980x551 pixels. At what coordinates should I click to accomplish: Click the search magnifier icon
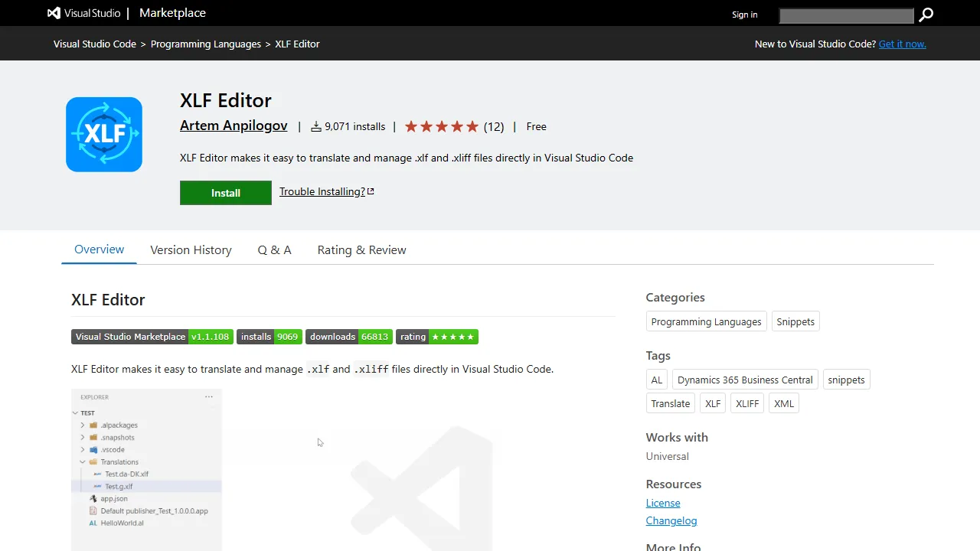point(926,15)
